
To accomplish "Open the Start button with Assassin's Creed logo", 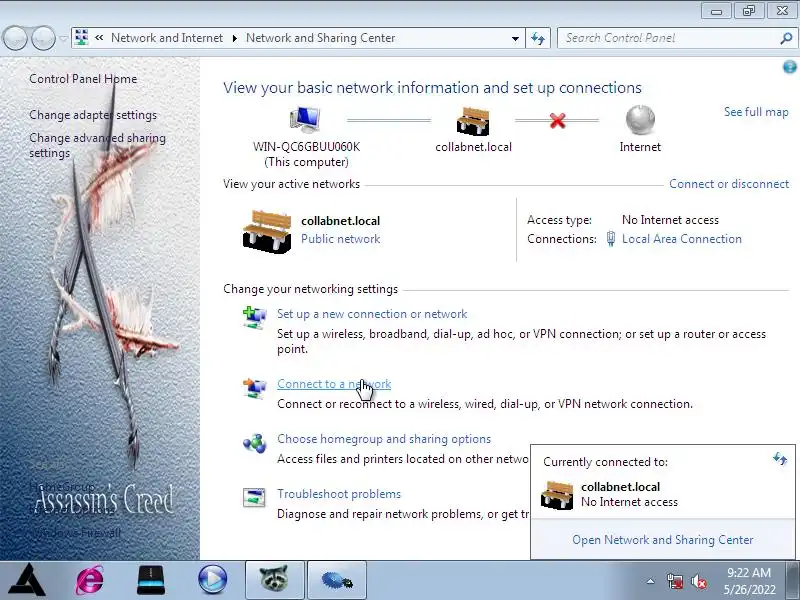I will point(28,580).
